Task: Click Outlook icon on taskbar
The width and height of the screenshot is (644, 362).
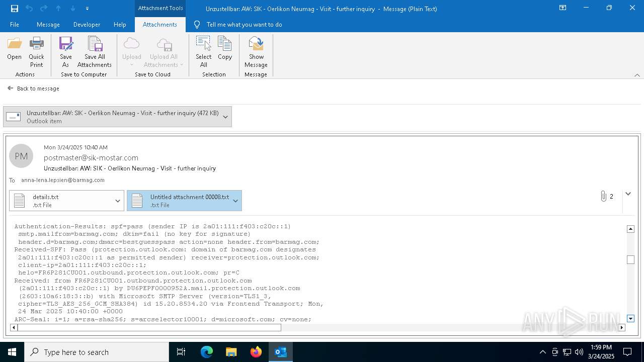Action: tap(281, 352)
